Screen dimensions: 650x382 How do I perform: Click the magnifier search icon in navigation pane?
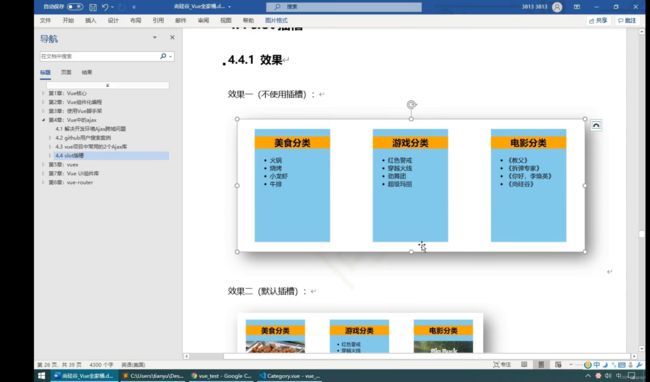pyautogui.click(x=163, y=56)
